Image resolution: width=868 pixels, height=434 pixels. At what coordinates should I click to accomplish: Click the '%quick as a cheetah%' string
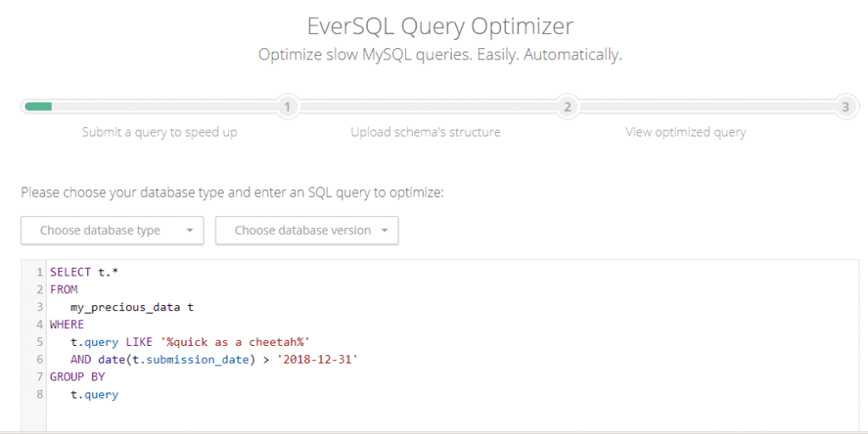pyautogui.click(x=237, y=342)
